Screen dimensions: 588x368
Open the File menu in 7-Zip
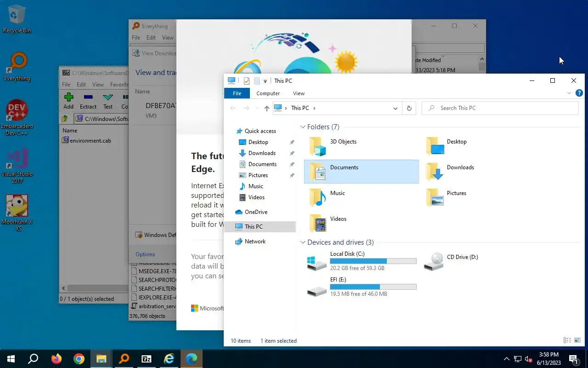point(66,85)
